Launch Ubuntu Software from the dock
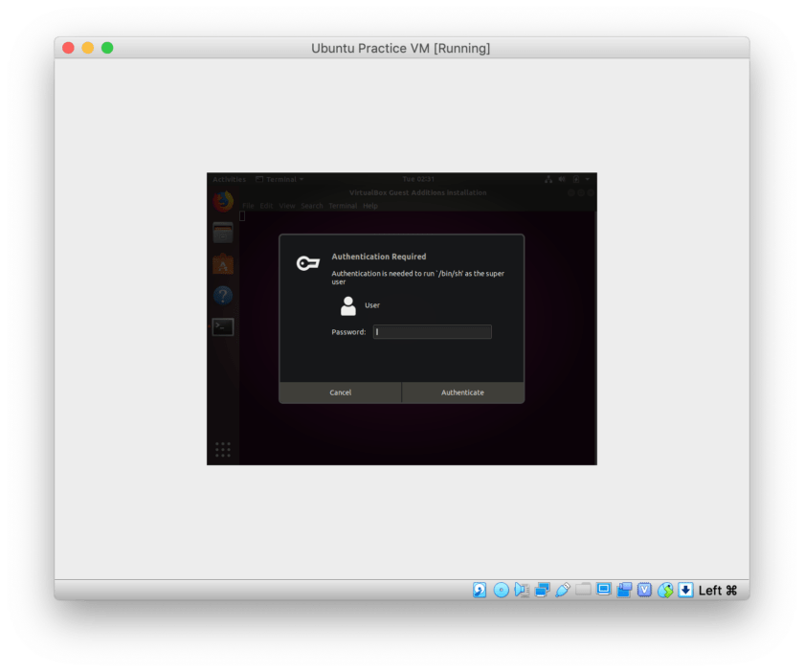The image size is (804, 672). pyautogui.click(x=223, y=264)
